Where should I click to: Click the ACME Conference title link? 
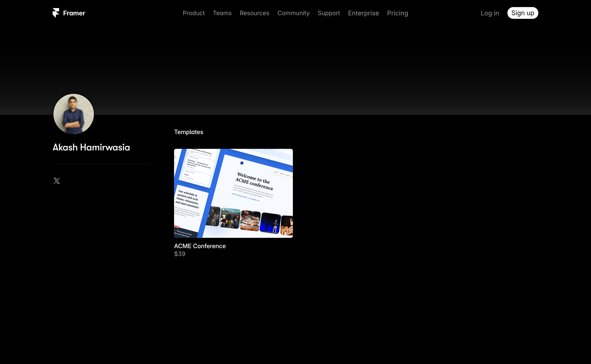click(200, 246)
